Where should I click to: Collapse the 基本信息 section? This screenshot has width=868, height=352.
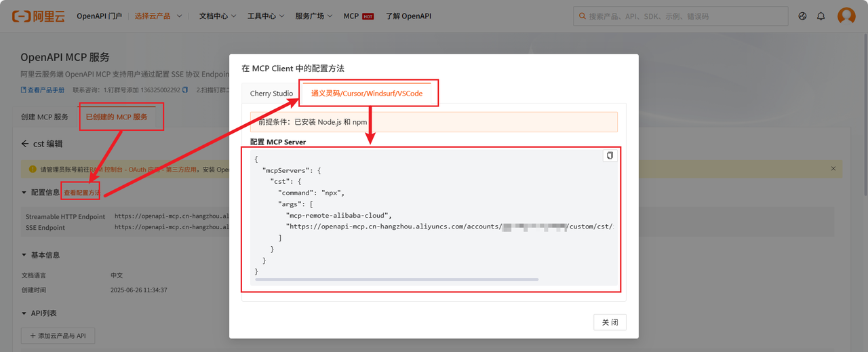25,255
